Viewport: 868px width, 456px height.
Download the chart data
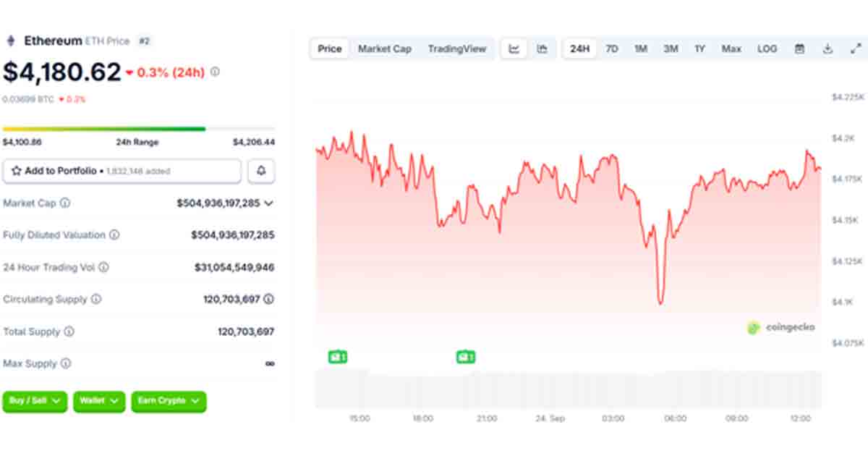pyautogui.click(x=827, y=48)
